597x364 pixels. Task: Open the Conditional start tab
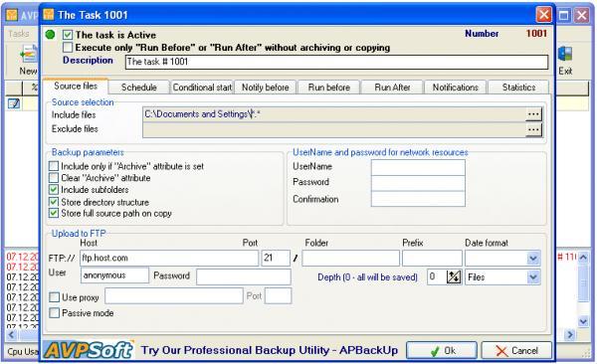point(202,88)
